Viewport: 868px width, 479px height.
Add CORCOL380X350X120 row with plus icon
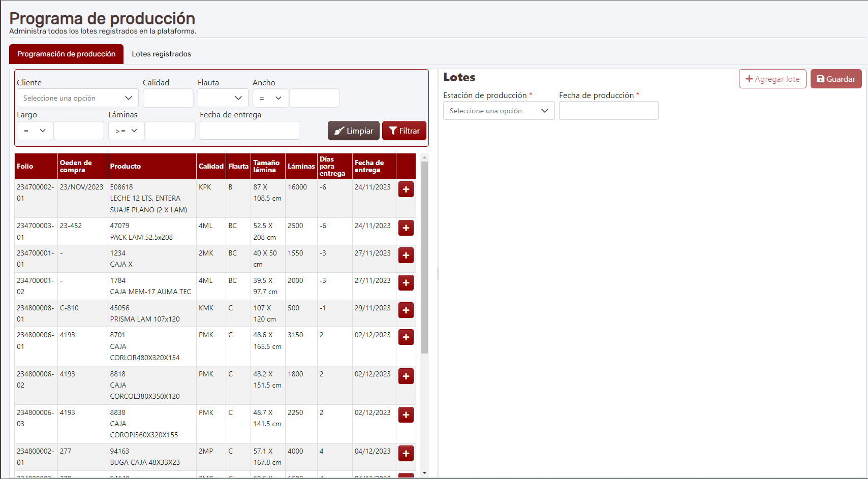(x=406, y=376)
